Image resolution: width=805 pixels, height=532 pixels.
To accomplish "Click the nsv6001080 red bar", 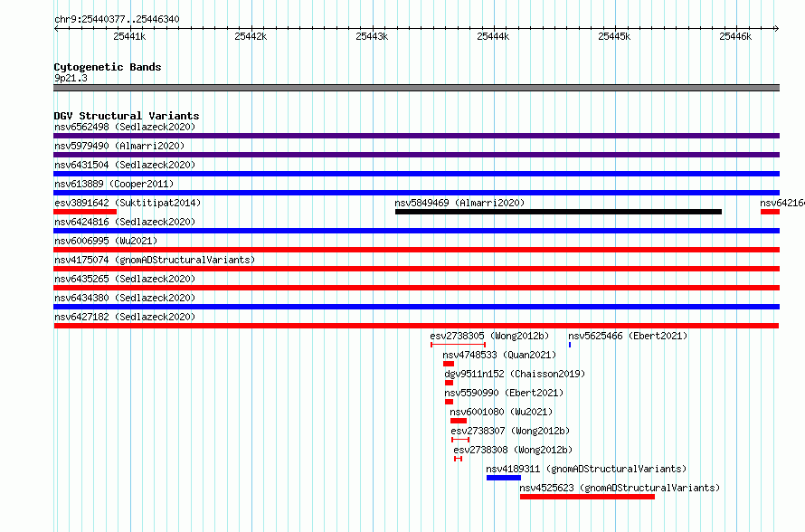I will pyautogui.click(x=459, y=421).
